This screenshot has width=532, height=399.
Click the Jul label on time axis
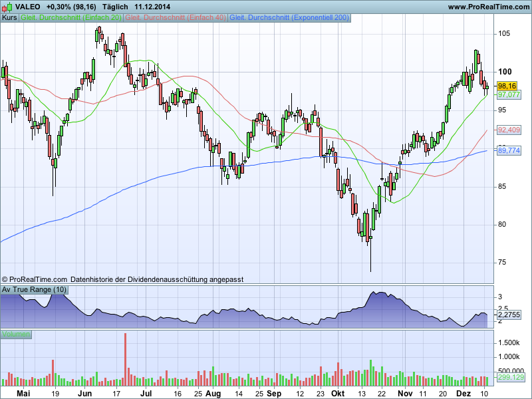point(146,394)
